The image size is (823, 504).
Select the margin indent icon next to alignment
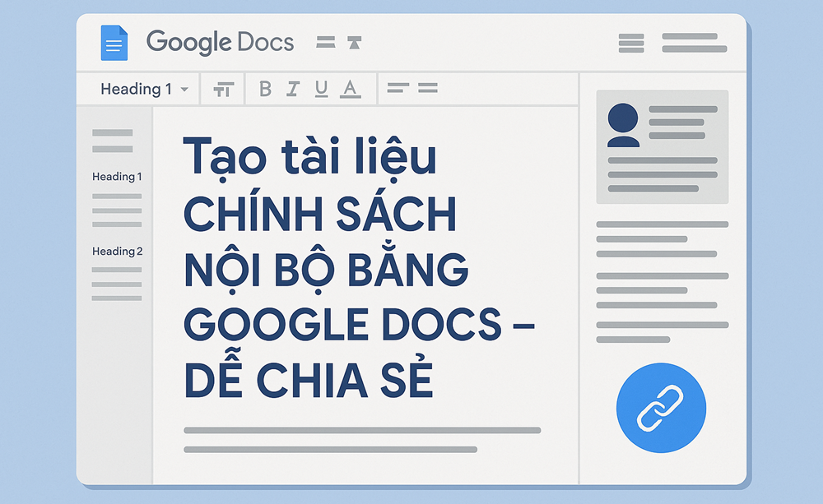coord(354,42)
